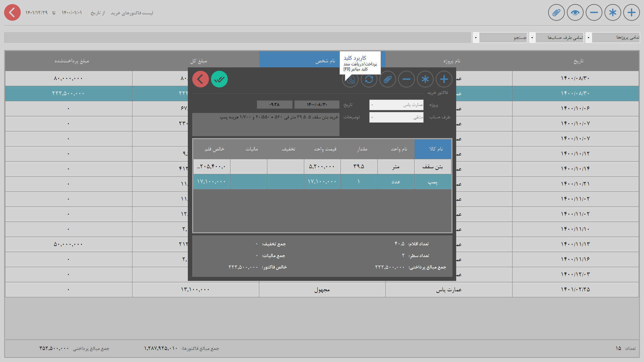The width and height of the screenshot is (644, 362).
Task: Click the توضیحات description text area
Action: point(266,124)
